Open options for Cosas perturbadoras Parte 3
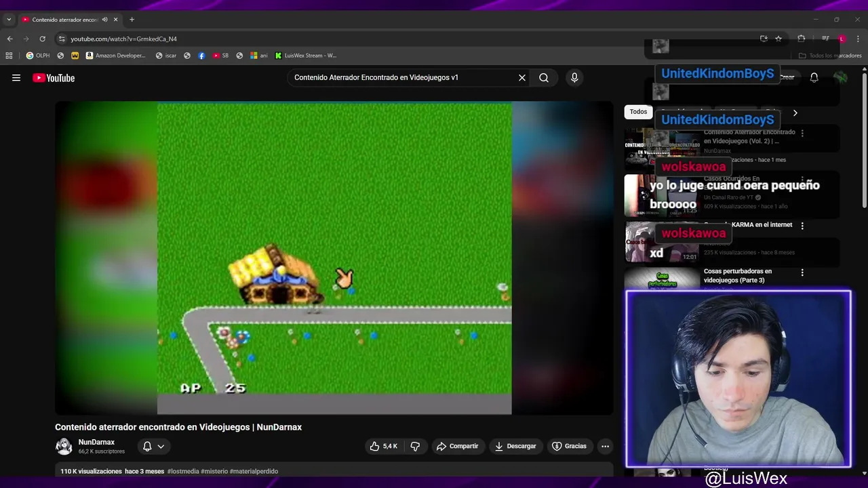The height and width of the screenshot is (488, 868). pyautogui.click(x=802, y=272)
